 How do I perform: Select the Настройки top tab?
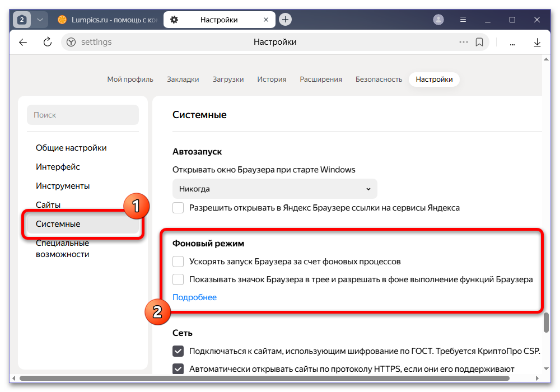434,80
